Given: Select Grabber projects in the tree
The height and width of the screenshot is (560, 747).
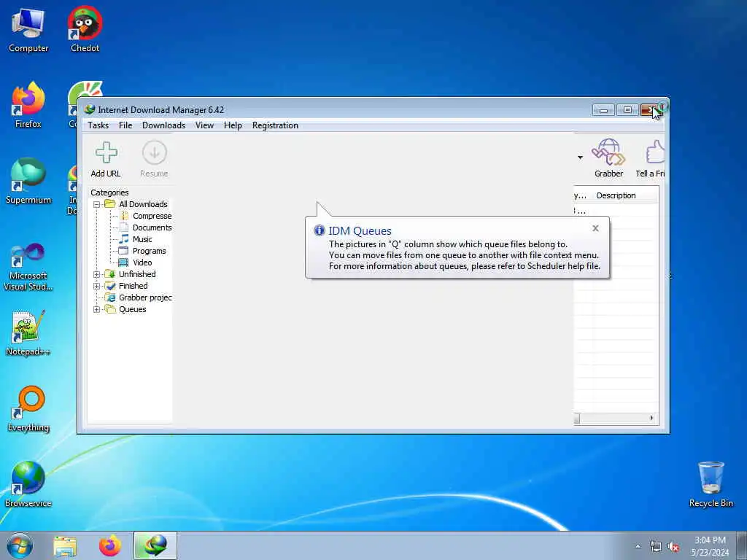Looking at the screenshot, I should pyautogui.click(x=145, y=297).
